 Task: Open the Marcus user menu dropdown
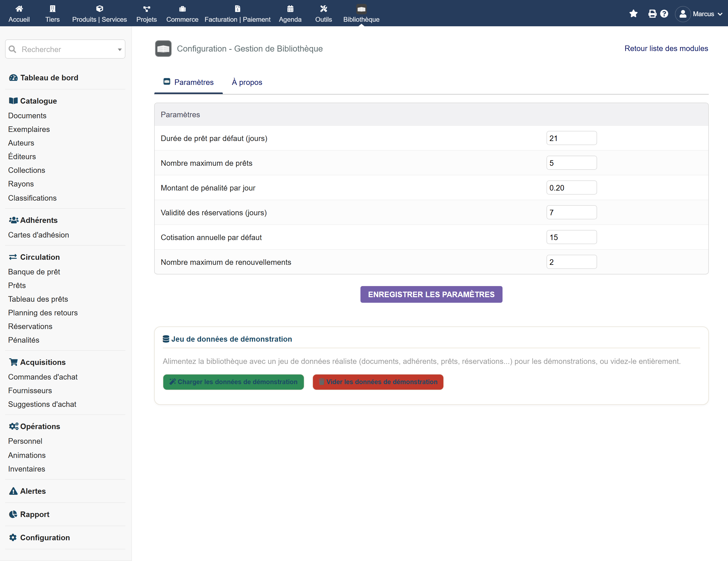(699, 14)
